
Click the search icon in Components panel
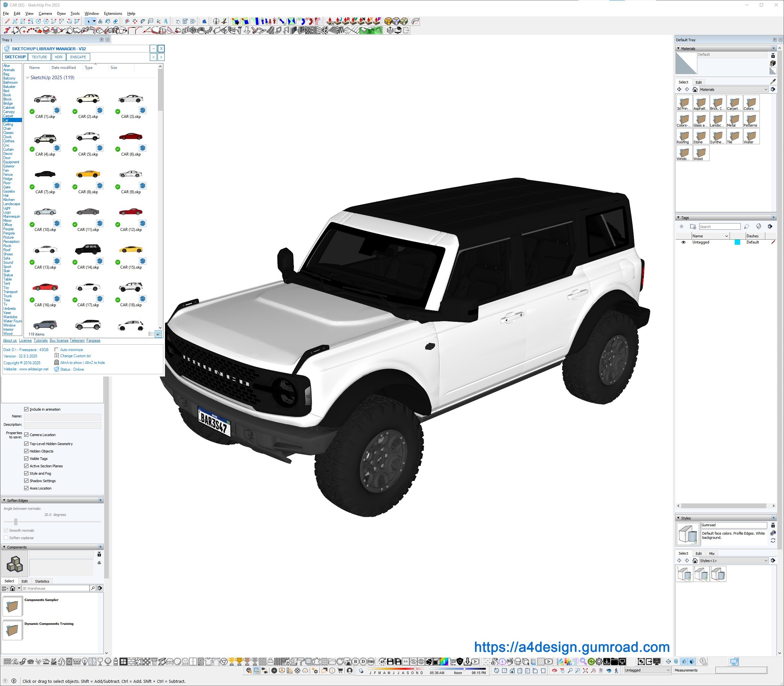pyautogui.click(x=93, y=588)
